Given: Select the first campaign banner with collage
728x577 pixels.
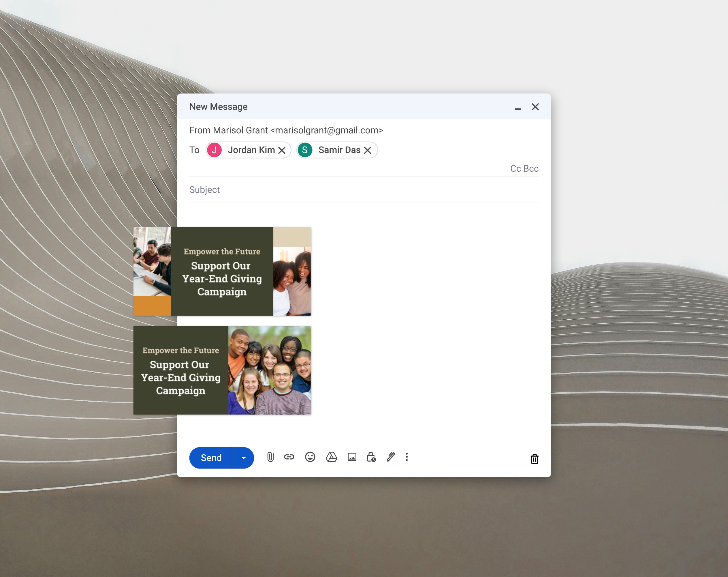Looking at the screenshot, I should [x=222, y=271].
